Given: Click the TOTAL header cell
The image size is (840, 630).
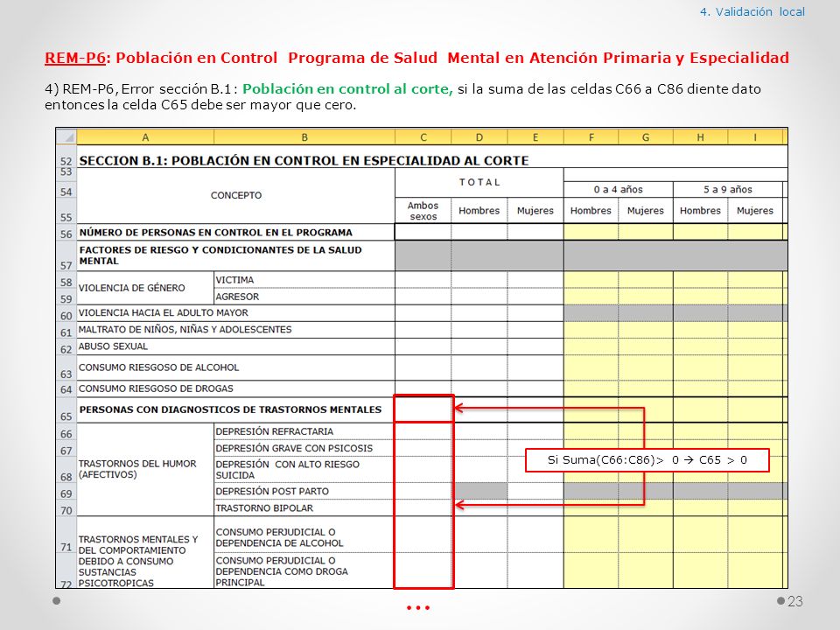Looking at the screenshot, I should (x=479, y=182).
